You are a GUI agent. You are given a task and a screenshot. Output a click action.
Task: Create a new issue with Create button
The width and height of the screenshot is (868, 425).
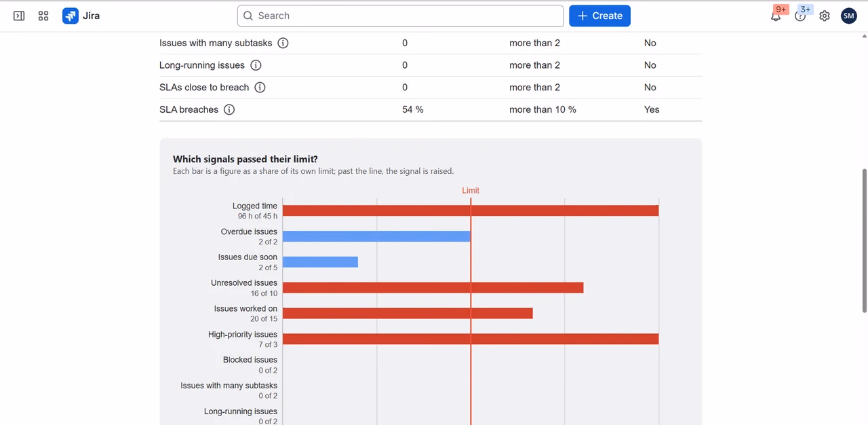click(599, 16)
